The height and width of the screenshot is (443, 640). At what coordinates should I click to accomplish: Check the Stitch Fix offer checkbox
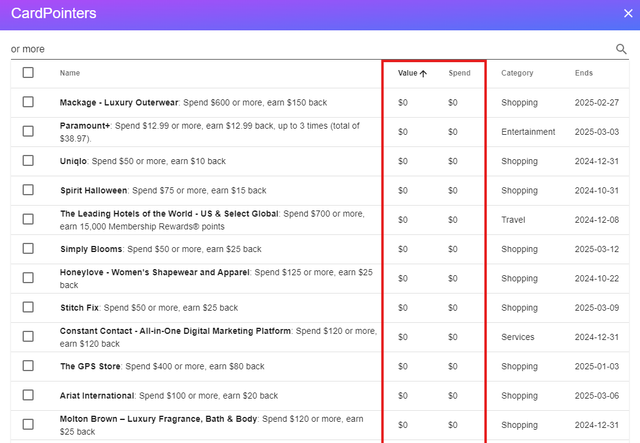click(x=28, y=307)
